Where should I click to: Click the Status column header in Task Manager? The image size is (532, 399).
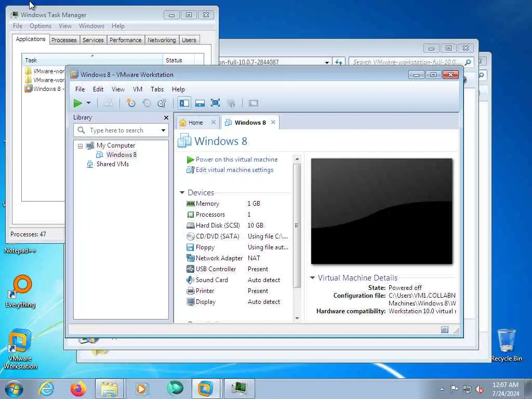(179, 60)
